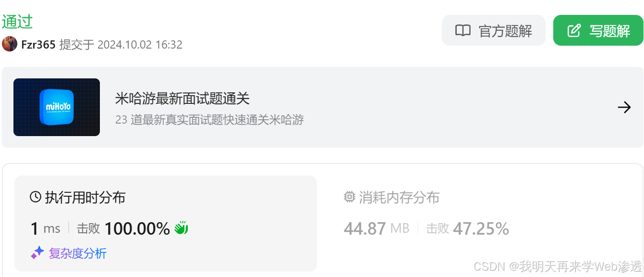Click the sparkle icon beside 复杂度分析

click(37, 253)
